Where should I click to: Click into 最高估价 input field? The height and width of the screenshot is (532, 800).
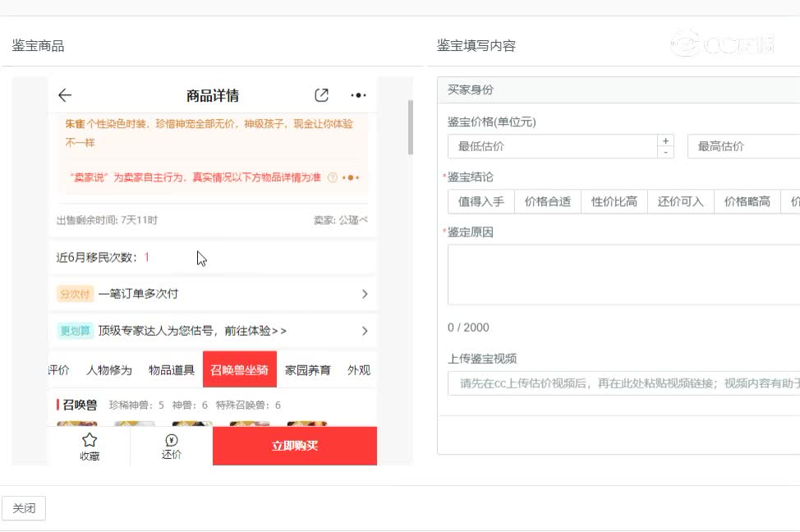[x=744, y=146]
